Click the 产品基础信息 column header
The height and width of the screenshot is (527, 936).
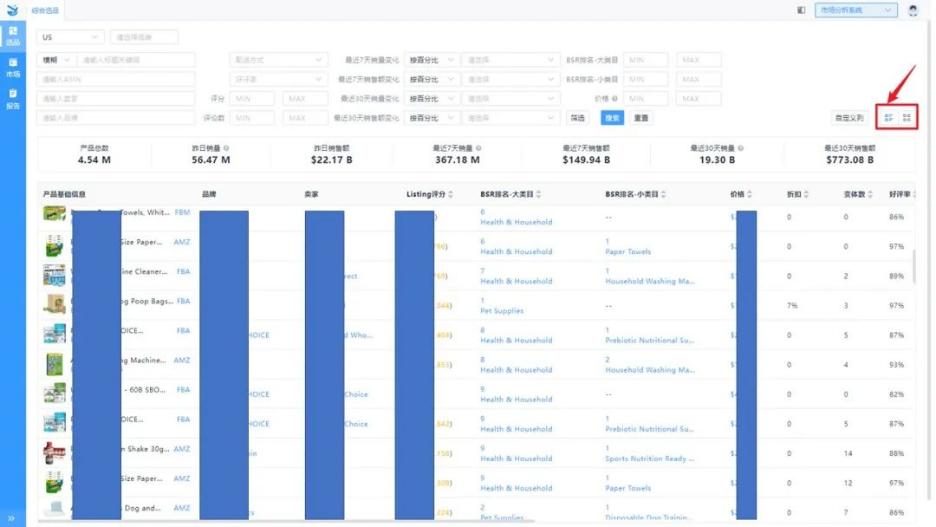[64, 194]
